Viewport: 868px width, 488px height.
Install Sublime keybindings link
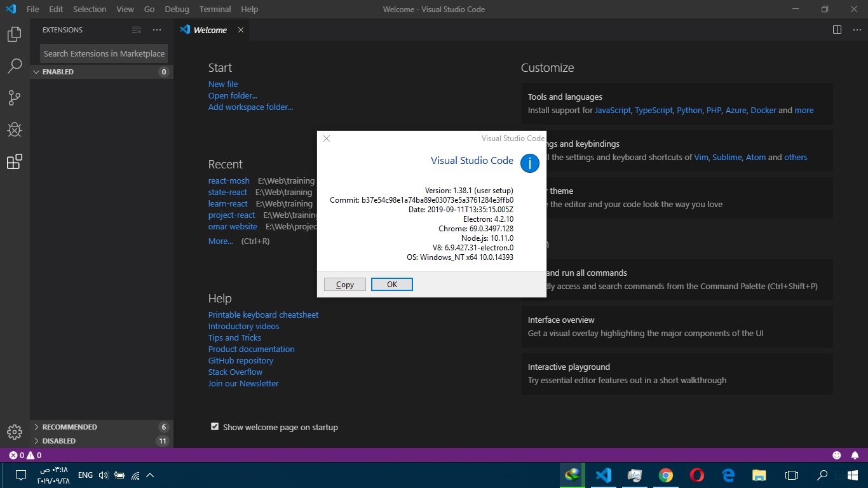727,157
